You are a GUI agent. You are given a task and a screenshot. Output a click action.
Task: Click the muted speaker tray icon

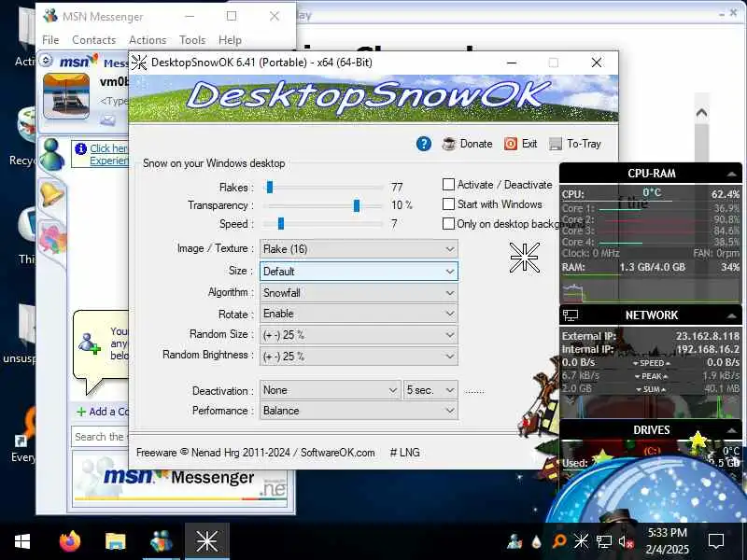click(x=626, y=541)
